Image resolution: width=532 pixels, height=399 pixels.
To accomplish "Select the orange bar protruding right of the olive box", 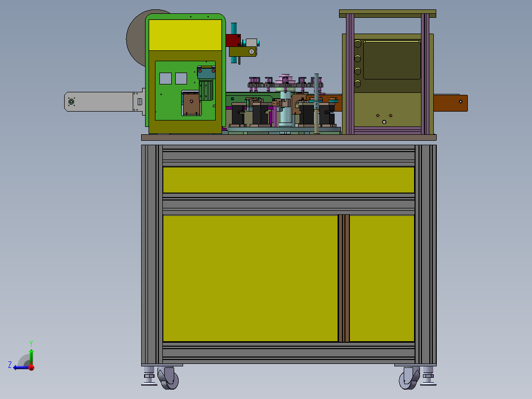I will [451, 103].
